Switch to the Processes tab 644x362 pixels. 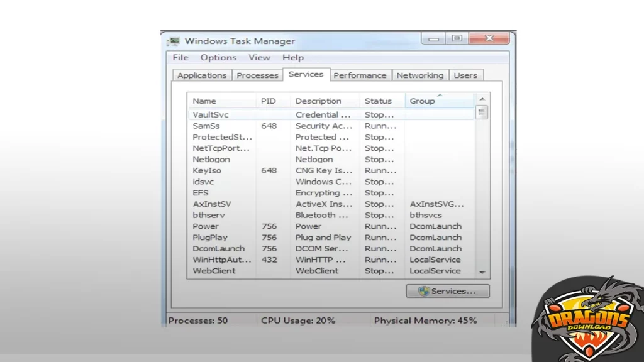[257, 75]
